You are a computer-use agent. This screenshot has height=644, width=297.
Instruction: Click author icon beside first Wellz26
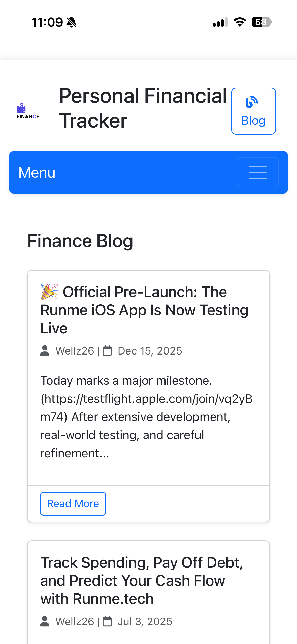45,351
